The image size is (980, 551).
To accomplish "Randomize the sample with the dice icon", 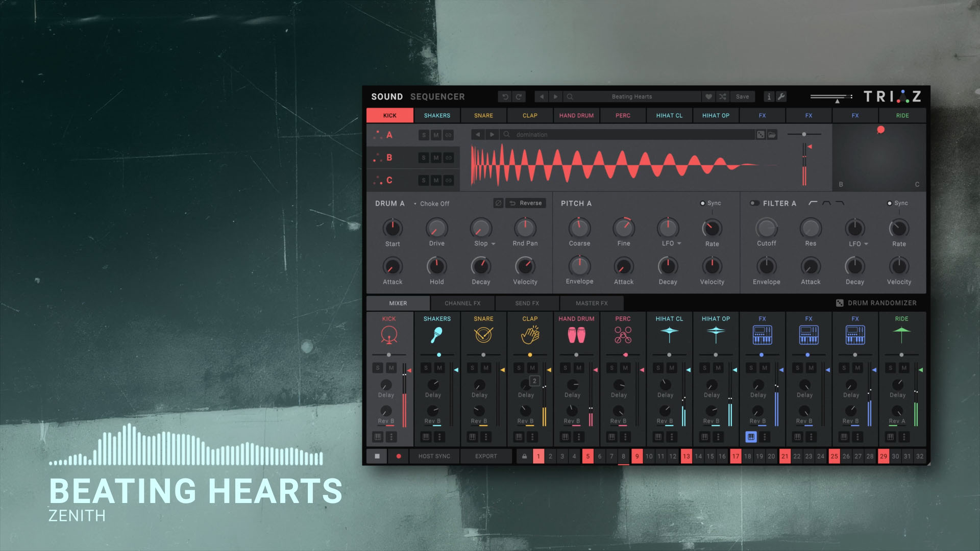I will (x=761, y=135).
